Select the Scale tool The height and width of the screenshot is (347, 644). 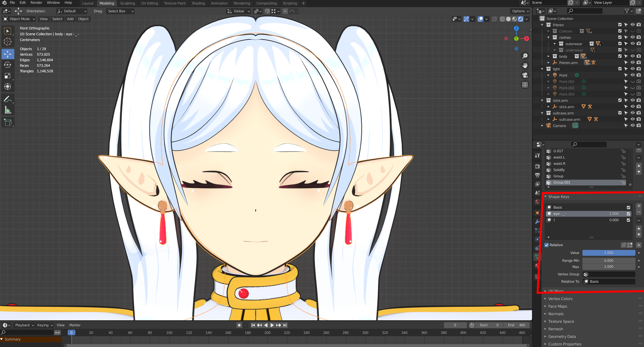click(8, 76)
